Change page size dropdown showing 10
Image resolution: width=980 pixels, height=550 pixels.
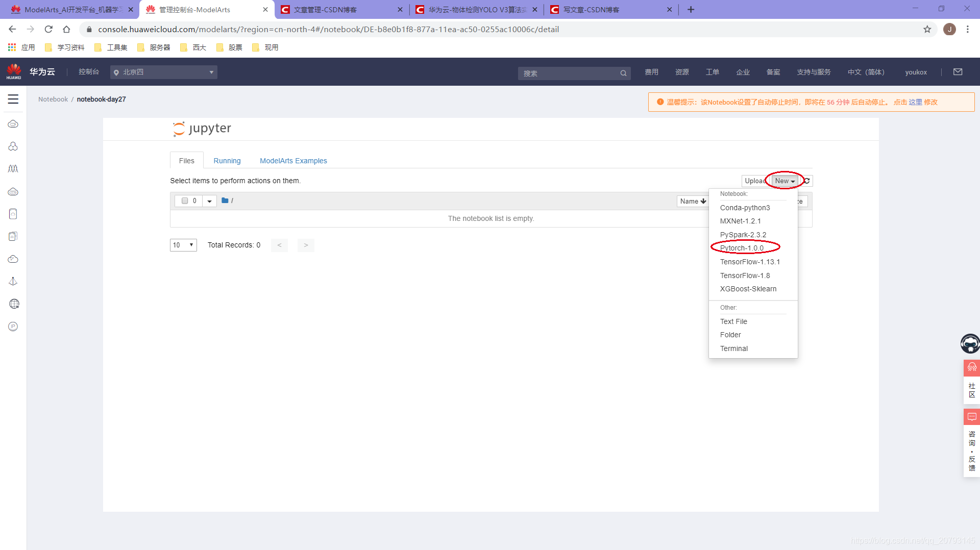click(183, 245)
